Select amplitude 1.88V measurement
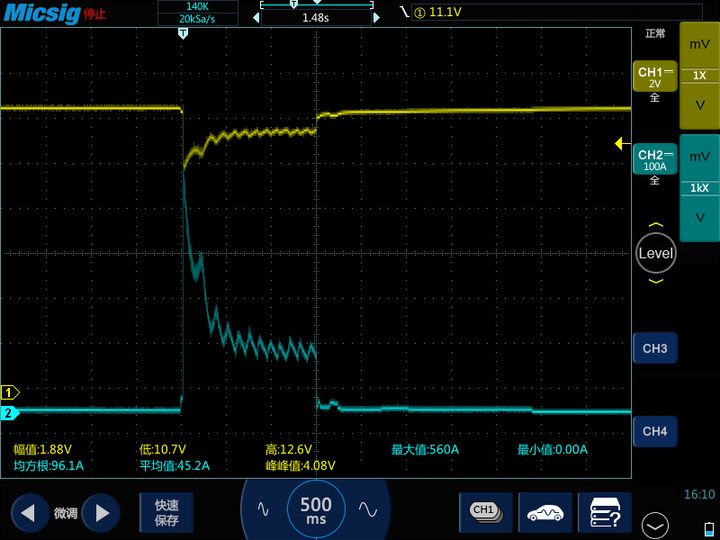 (42, 450)
